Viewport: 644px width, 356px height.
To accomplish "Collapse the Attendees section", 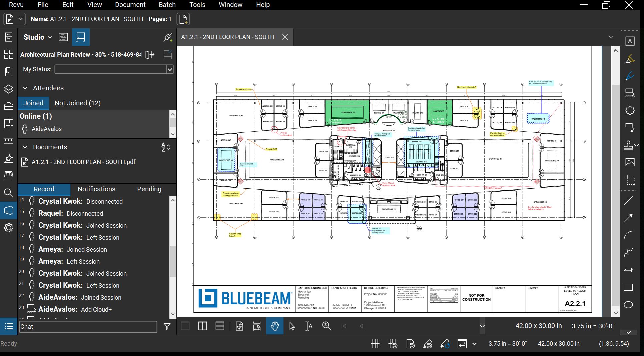I will (x=25, y=88).
